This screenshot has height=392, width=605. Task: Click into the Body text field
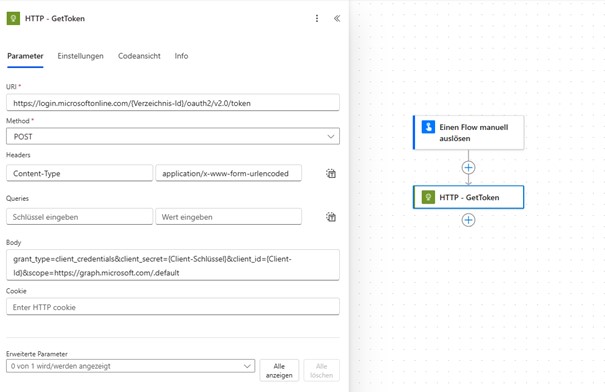(x=173, y=265)
